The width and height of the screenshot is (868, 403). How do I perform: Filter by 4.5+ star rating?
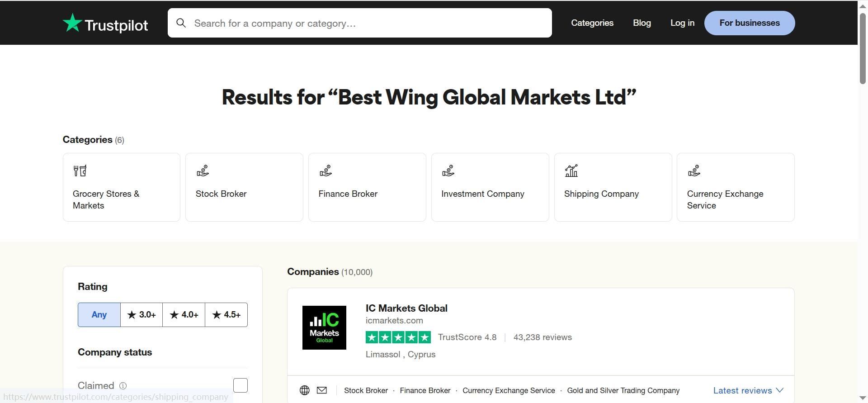click(x=226, y=315)
